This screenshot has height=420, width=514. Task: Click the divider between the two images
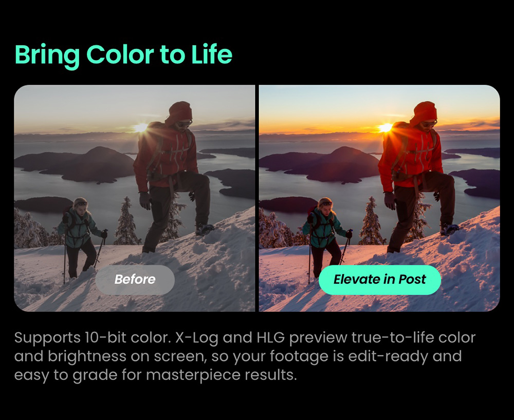(257, 198)
